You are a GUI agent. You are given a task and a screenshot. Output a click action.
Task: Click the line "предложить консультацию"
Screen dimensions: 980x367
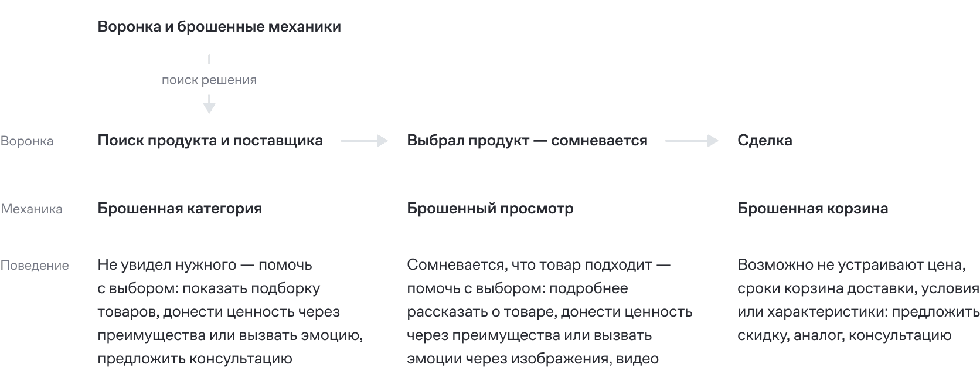[x=195, y=359]
